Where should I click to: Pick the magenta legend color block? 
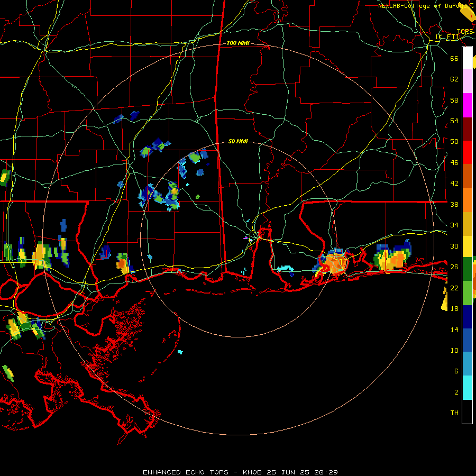coord(467,105)
